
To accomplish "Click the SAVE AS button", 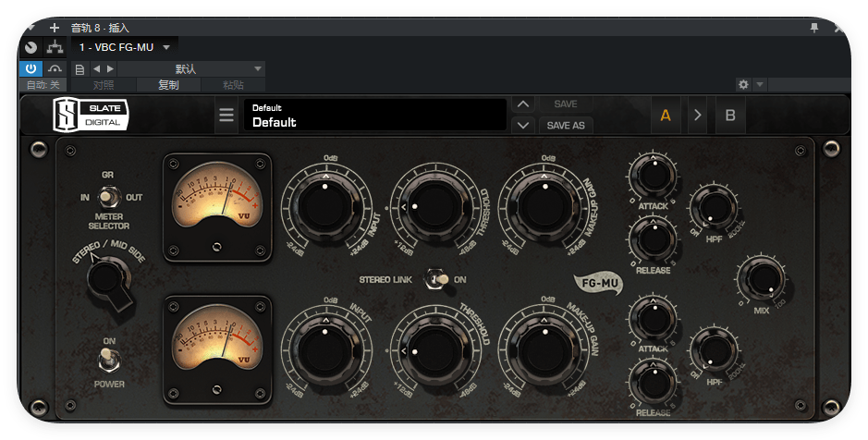I will [x=565, y=125].
